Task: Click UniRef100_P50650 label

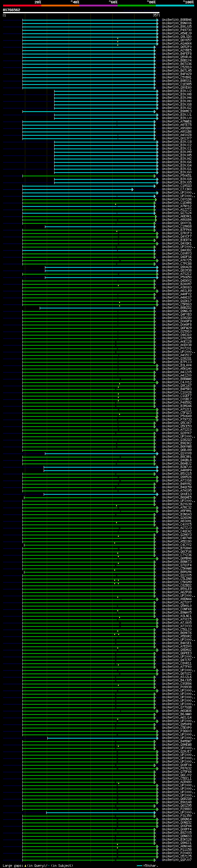Action: (177, 277)
